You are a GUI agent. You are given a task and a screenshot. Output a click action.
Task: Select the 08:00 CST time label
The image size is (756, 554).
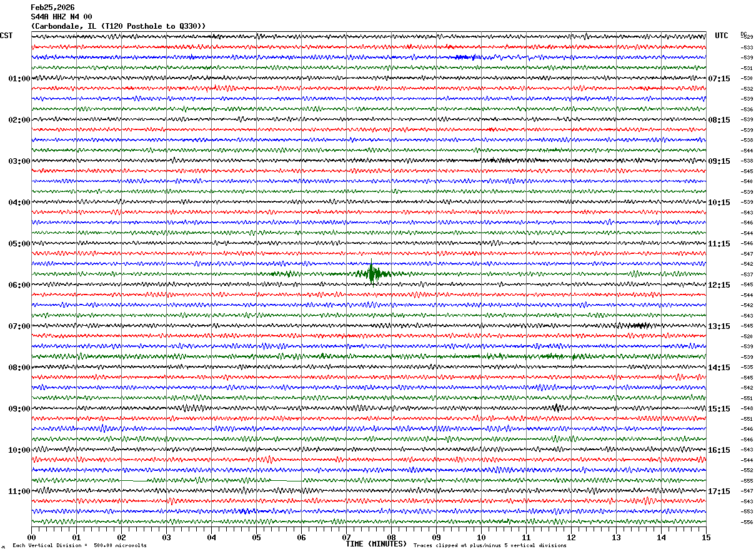click(19, 368)
